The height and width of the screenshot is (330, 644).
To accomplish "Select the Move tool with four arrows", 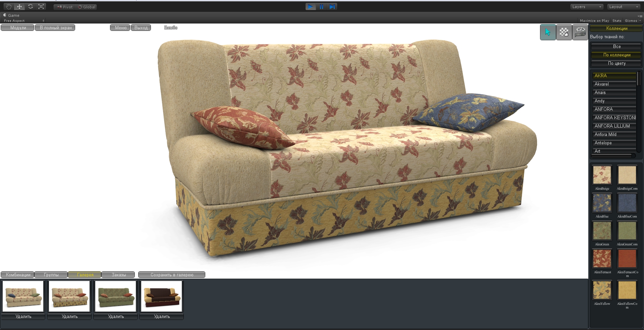I will (x=19, y=7).
